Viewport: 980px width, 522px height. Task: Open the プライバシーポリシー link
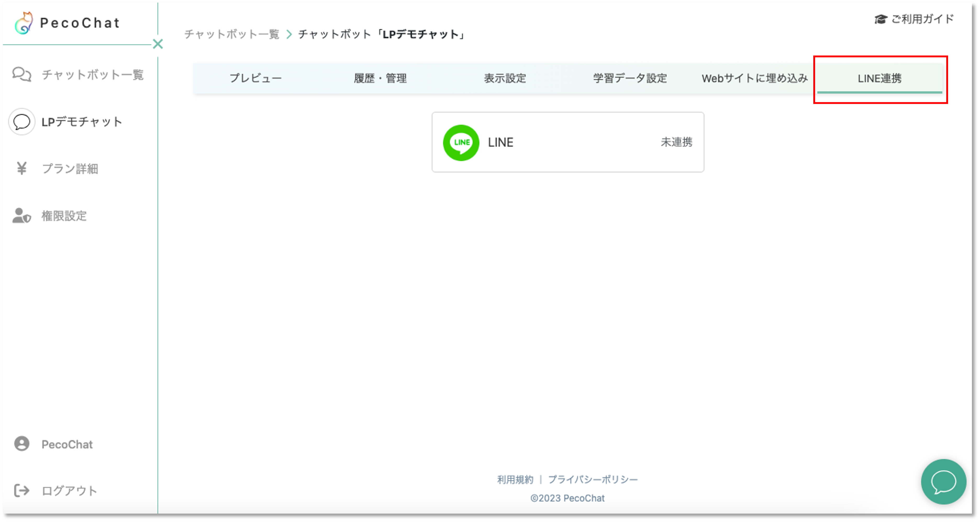tap(593, 480)
